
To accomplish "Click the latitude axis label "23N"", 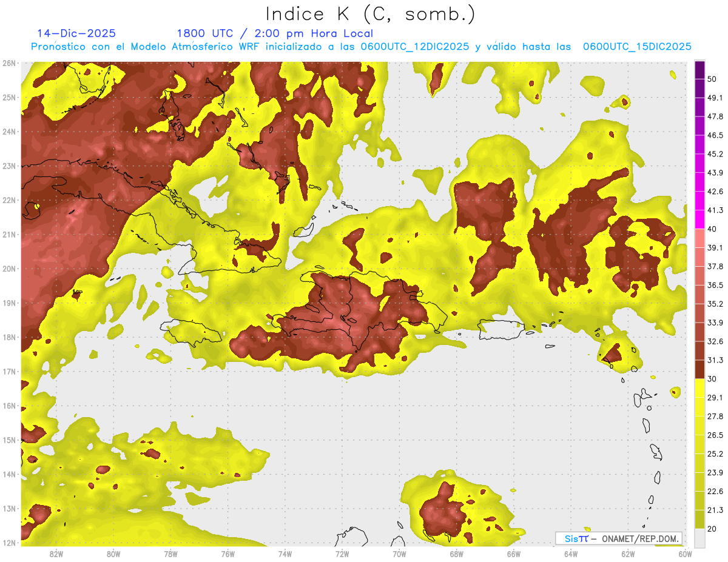I will coord(9,166).
